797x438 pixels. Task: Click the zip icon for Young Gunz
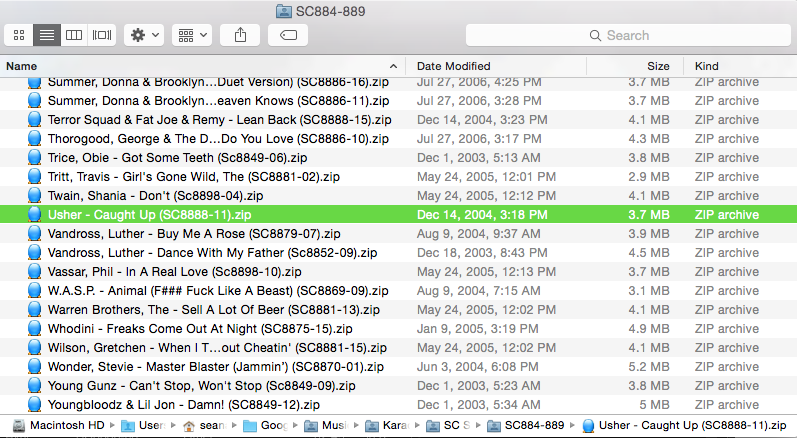point(34,386)
